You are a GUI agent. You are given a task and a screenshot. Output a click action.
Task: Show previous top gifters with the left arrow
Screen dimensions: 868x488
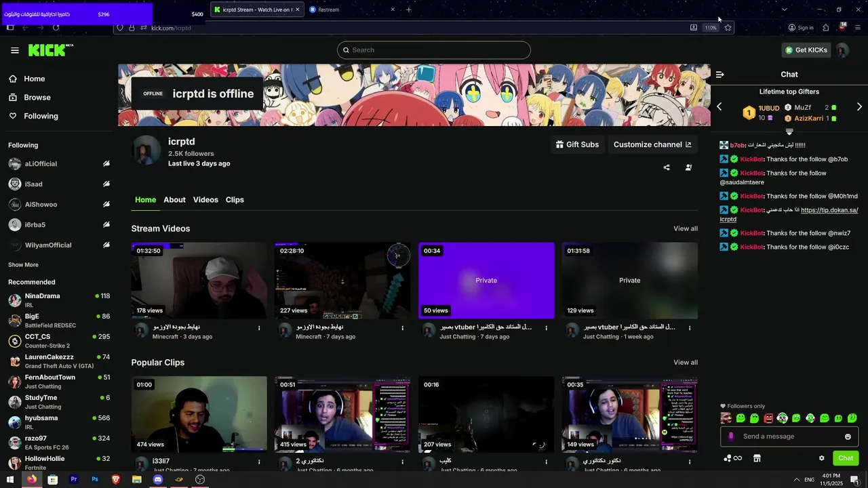(x=719, y=107)
